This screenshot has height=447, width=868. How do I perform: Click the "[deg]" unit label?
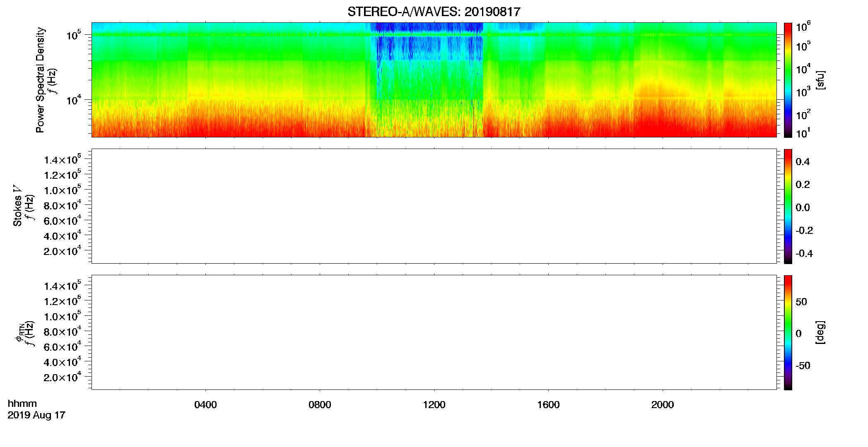click(x=820, y=332)
